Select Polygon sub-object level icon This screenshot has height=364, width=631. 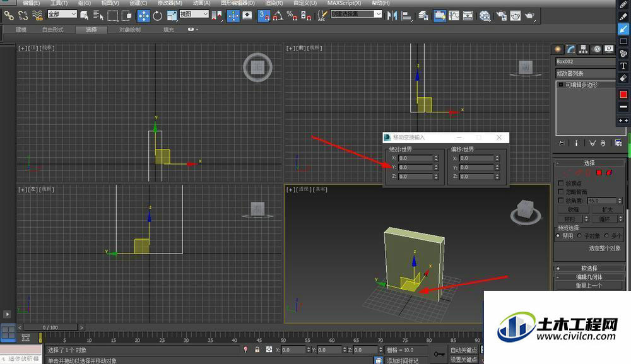click(599, 173)
